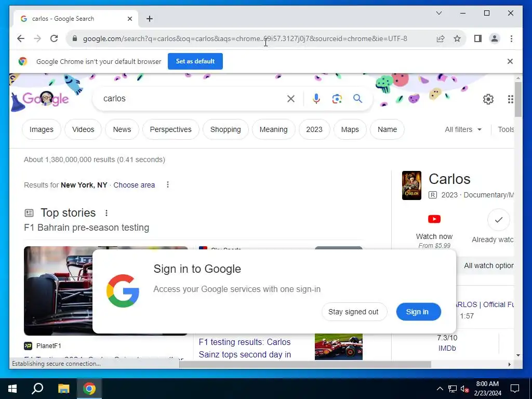Screen dimensions: 532x399
Task: Filter results by Images
Action: click(x=42, y=129)
